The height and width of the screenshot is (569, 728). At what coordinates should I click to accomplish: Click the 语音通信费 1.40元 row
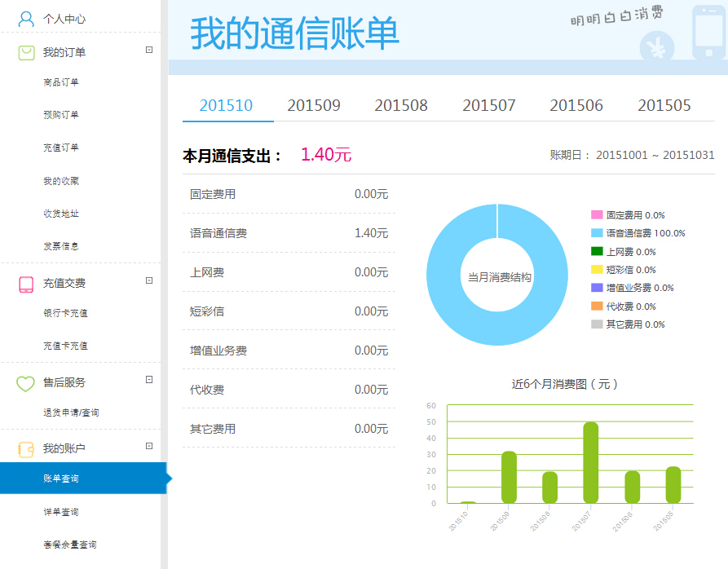point(289,233)
